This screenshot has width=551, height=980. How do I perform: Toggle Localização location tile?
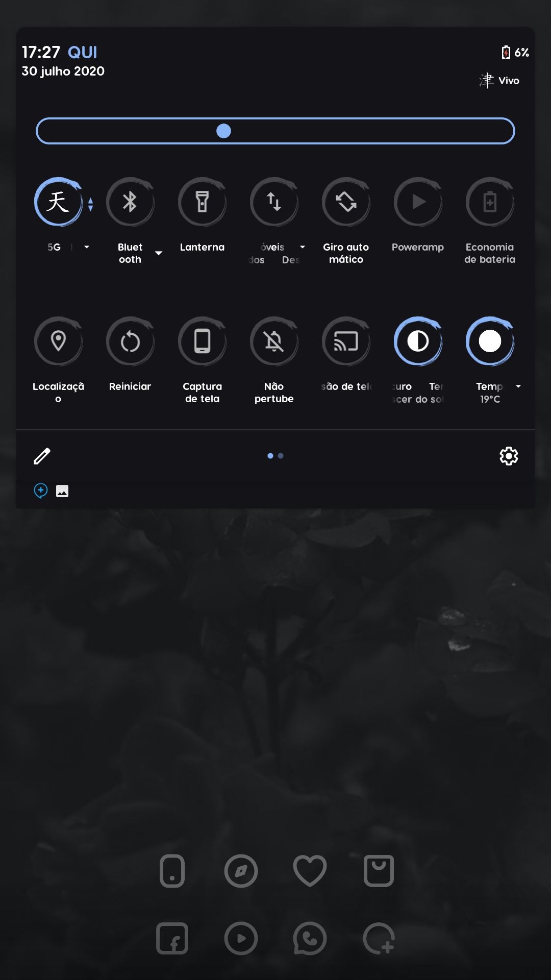click(x=58, y=341)
